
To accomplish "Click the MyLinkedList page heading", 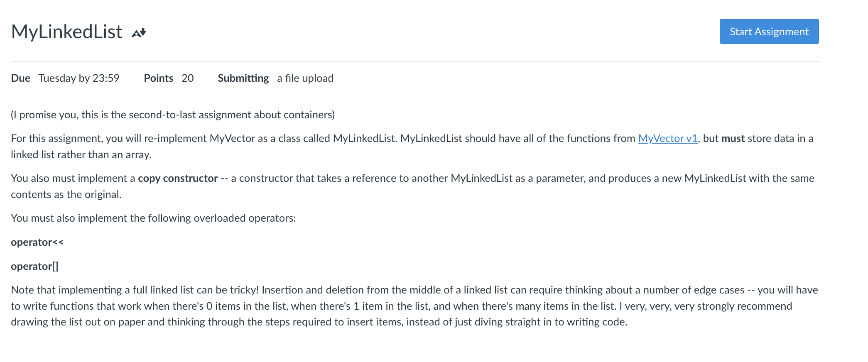I will (x=67, y=31).
